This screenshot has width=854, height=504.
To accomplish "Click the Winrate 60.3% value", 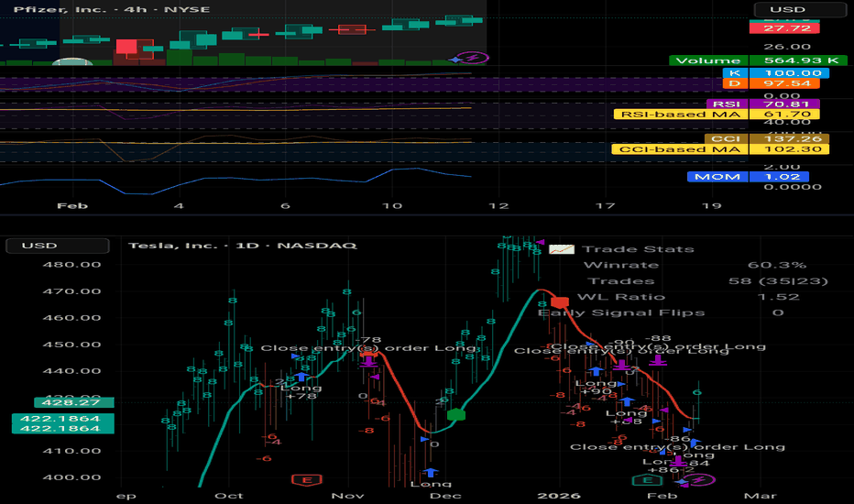I will [x=777, y=266].
